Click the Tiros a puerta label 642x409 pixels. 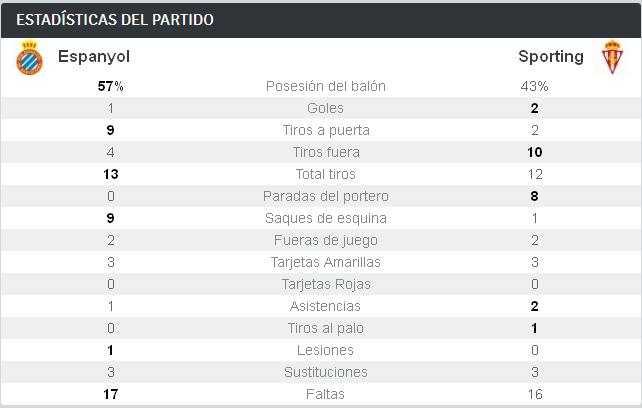(x=325, y=130)
